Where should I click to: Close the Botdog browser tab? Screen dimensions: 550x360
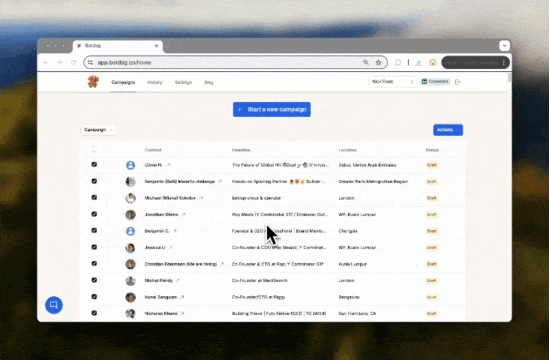[x=156, y=46]
